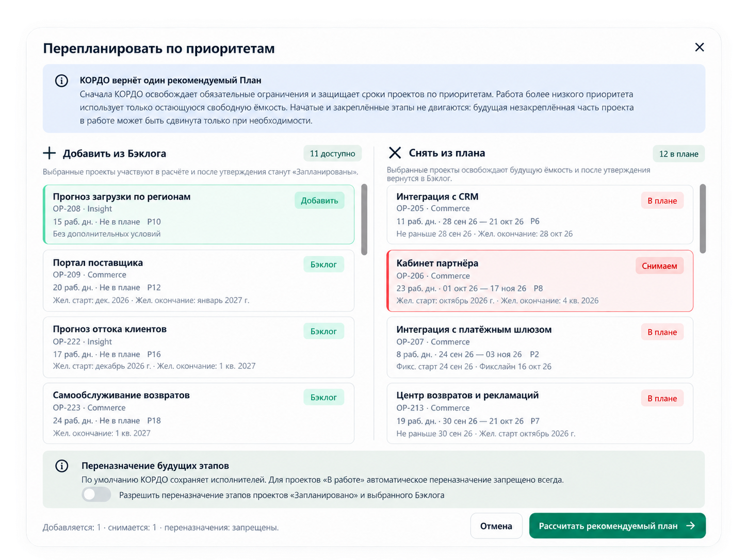Select Самообслуживание возвратов card title
Screen dimensions: 747x560
coord(121,395)
